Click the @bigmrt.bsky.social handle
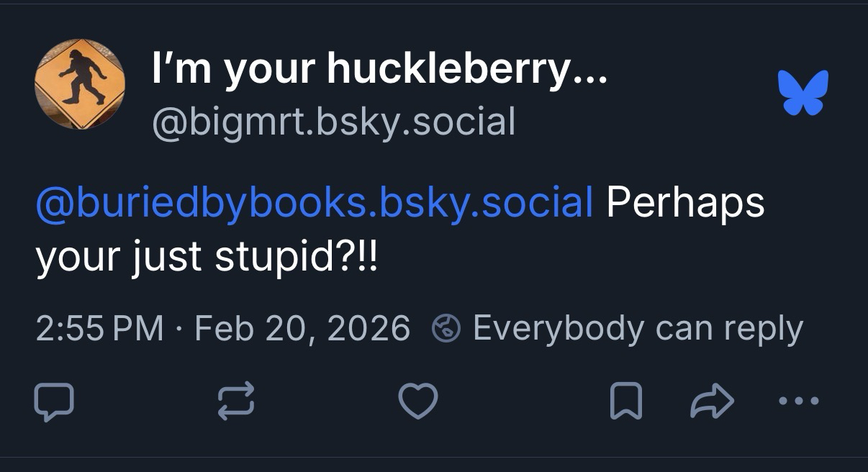868x472 pixels. pos(334,122)
